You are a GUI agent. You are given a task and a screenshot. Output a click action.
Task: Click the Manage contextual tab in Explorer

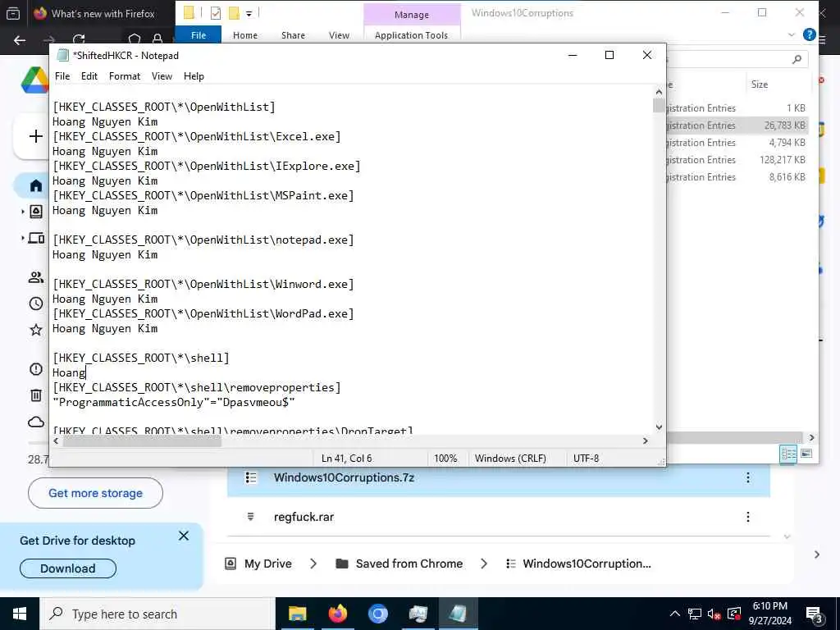pyautogui.click(x=412, y=15)
